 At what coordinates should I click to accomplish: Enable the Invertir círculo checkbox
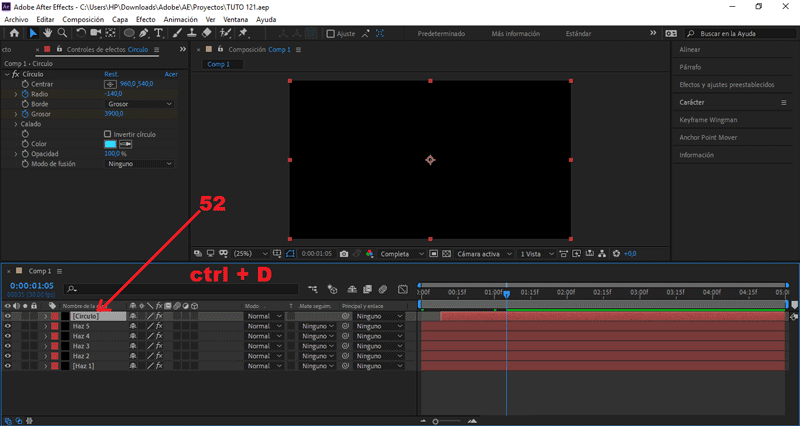coord(108,134)
